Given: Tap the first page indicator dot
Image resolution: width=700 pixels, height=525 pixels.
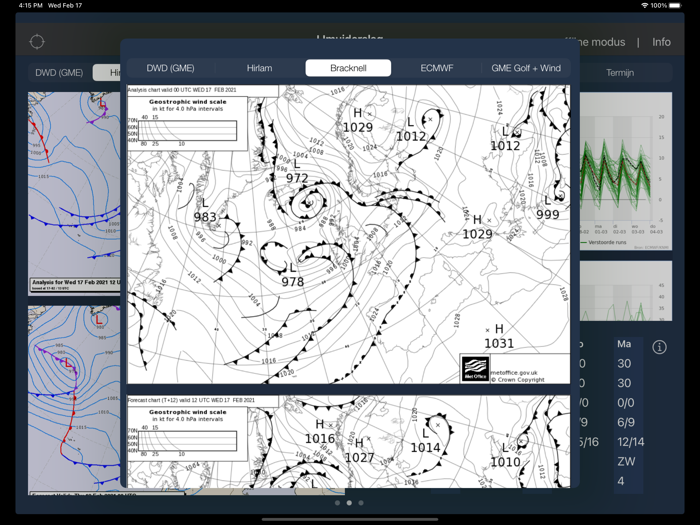Looking at the screenshot, I should [338, 503].
